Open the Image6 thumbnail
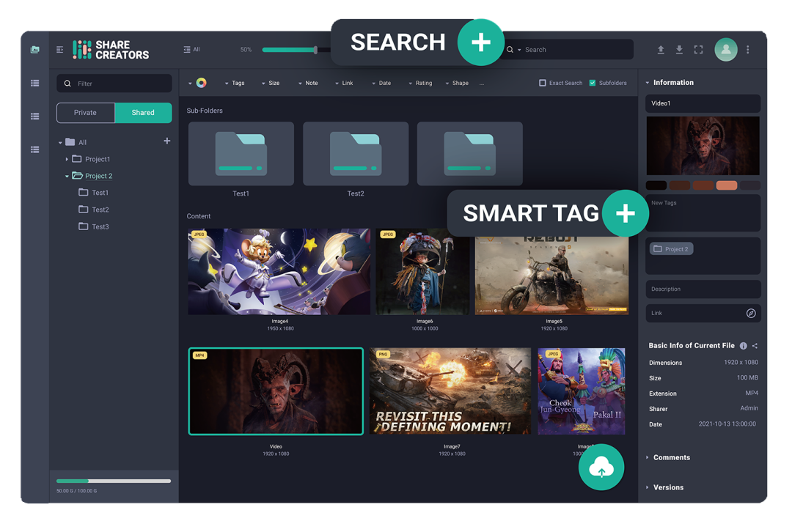 pyautogui.click(x=423, y=271)
